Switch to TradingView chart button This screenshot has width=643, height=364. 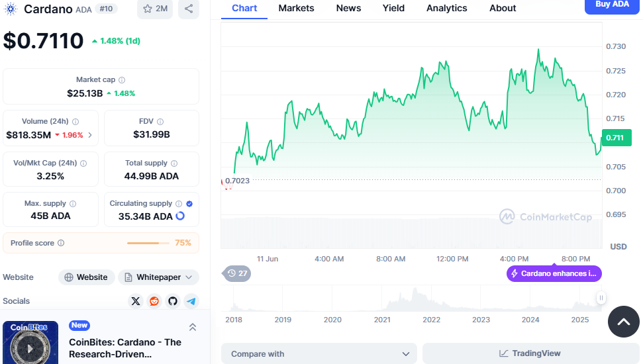[x=530, y=353]
